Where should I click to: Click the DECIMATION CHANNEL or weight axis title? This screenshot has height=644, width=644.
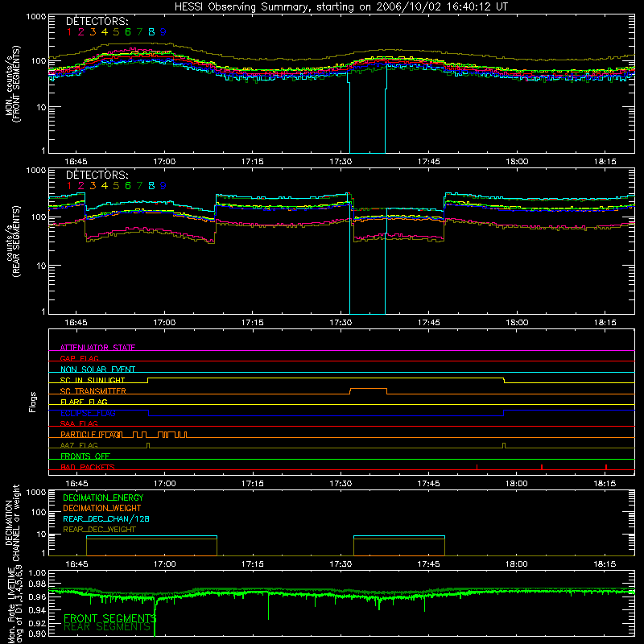12,522
